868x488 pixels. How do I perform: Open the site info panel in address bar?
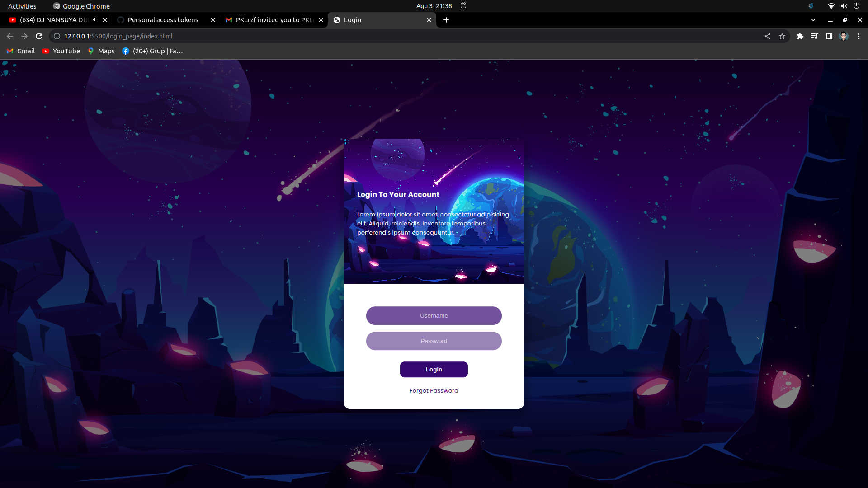click(57, 36)
